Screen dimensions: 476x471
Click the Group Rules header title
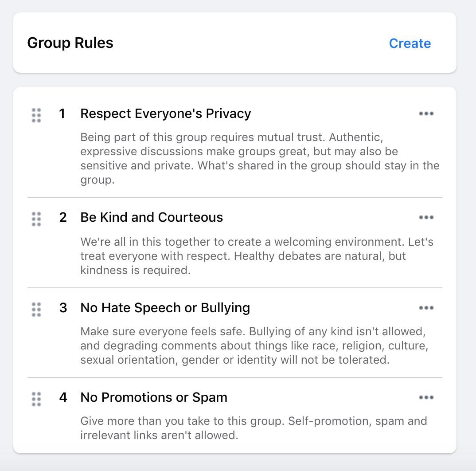[70, 43]
